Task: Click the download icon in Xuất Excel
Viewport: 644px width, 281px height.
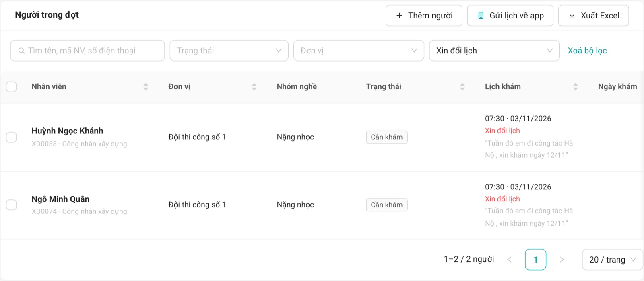Action: (572, 16)
